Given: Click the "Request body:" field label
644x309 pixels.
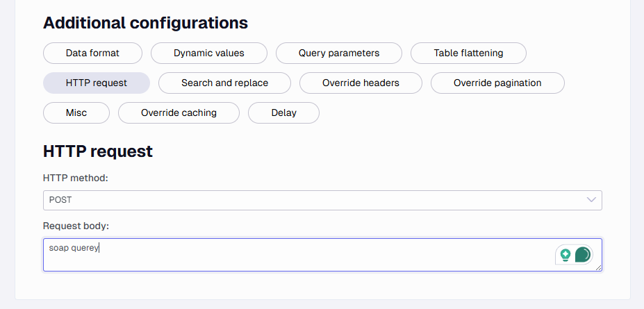Looking at the screenshot, I should coord(76,226).
